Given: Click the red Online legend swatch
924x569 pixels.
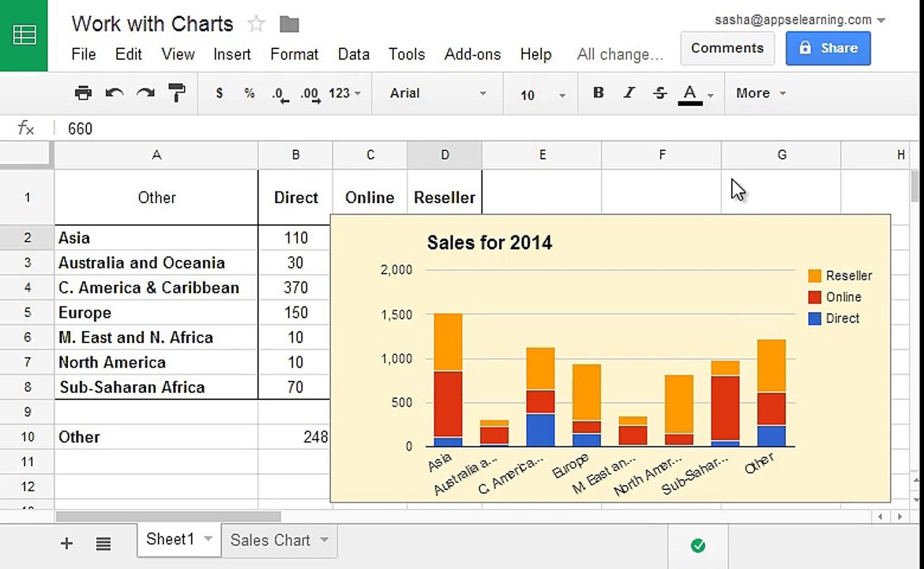Looking at the screenshot, I should (x=814, y=296).
